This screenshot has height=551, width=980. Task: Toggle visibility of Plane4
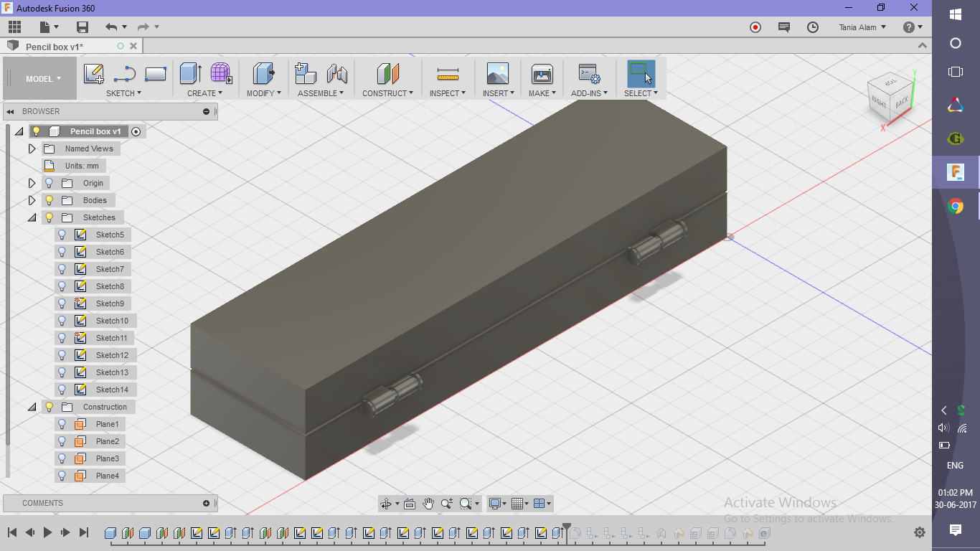point(62,476)
